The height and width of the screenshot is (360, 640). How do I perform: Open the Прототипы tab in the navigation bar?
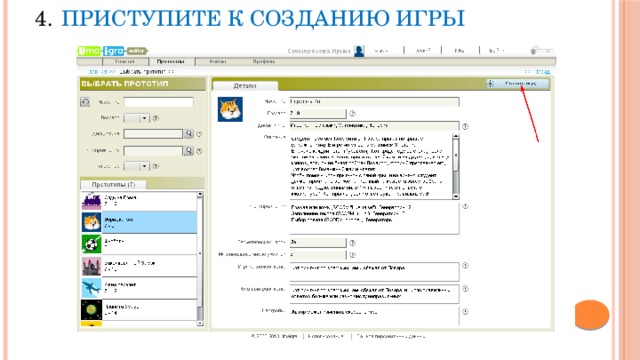171,62
